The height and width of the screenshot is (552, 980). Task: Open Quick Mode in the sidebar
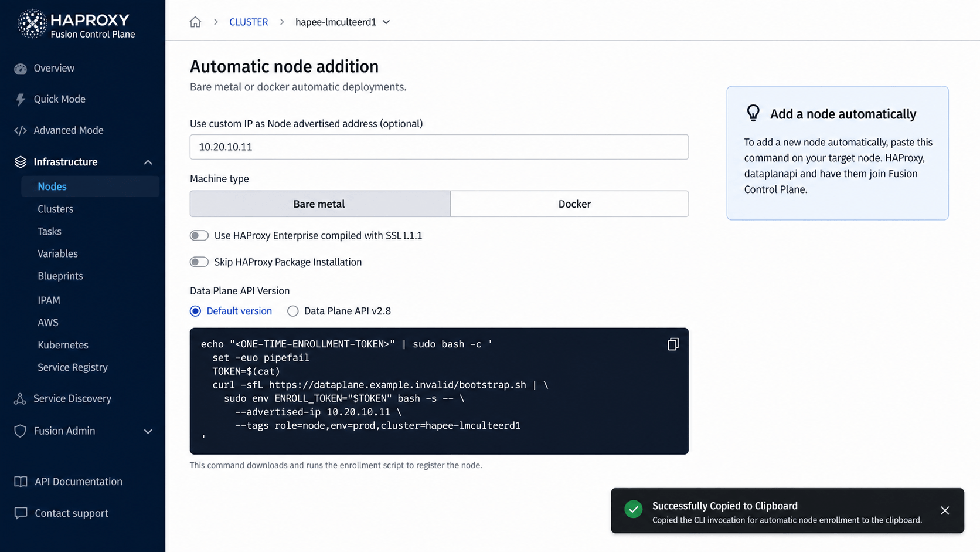coord(60,100)
